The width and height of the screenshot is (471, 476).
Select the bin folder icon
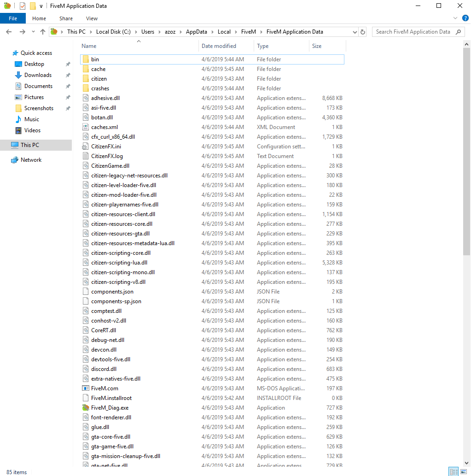(x=86, y=59)
